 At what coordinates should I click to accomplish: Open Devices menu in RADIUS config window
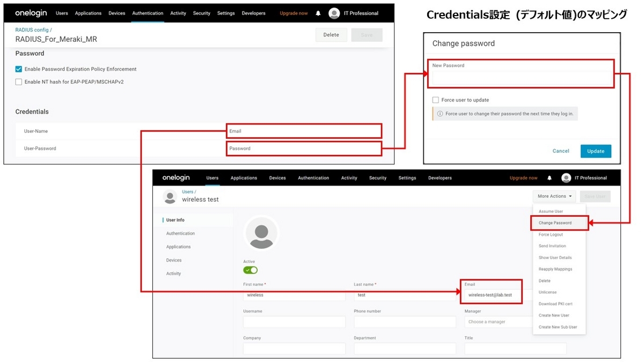click(x=117, y=13)
